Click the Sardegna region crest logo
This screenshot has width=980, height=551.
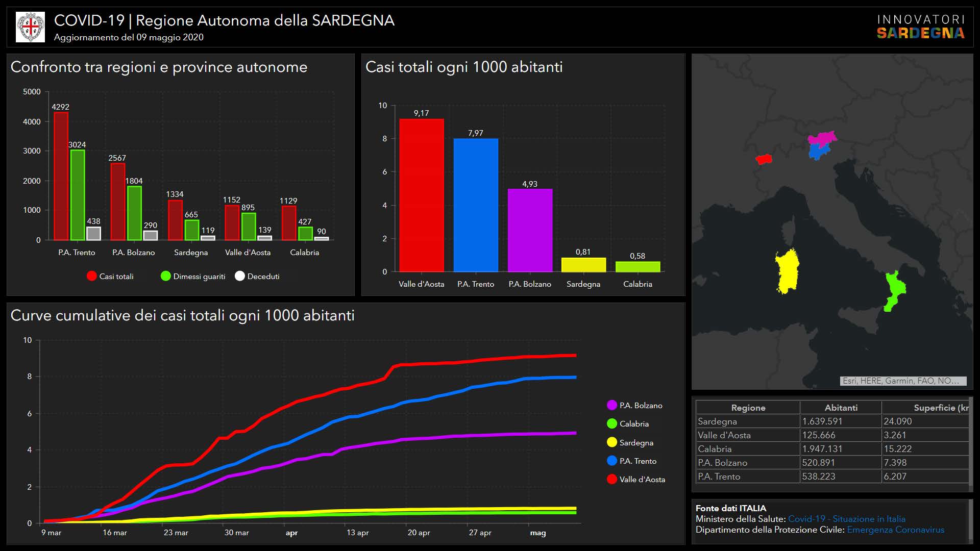coord(31,27)
